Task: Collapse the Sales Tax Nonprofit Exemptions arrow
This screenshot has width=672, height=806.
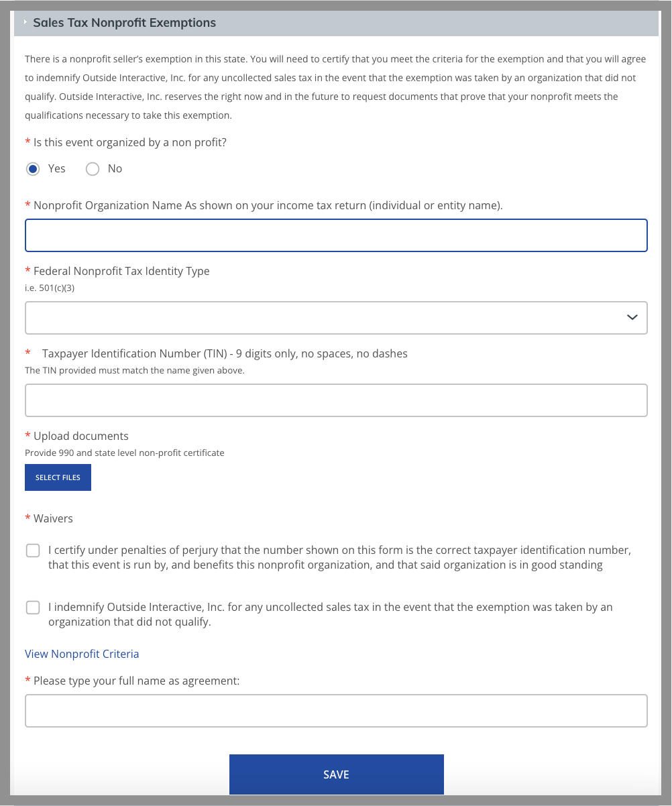Action: click(x=25, y=23)
